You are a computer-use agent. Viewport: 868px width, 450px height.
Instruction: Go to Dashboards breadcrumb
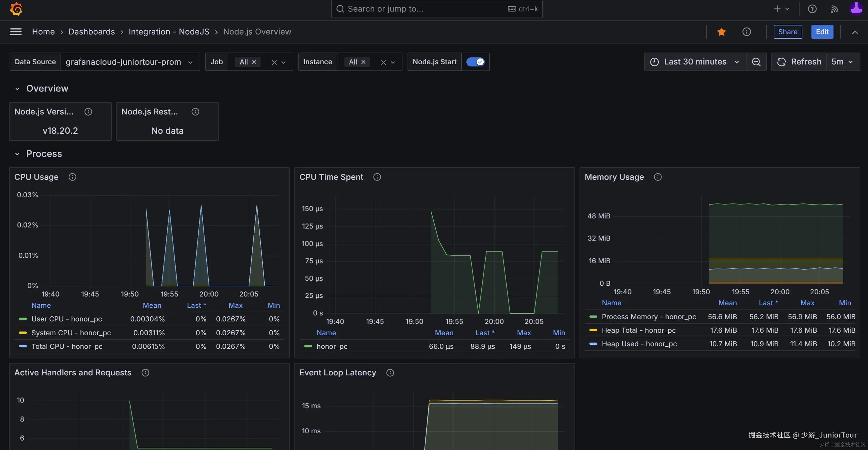point(92,32)
